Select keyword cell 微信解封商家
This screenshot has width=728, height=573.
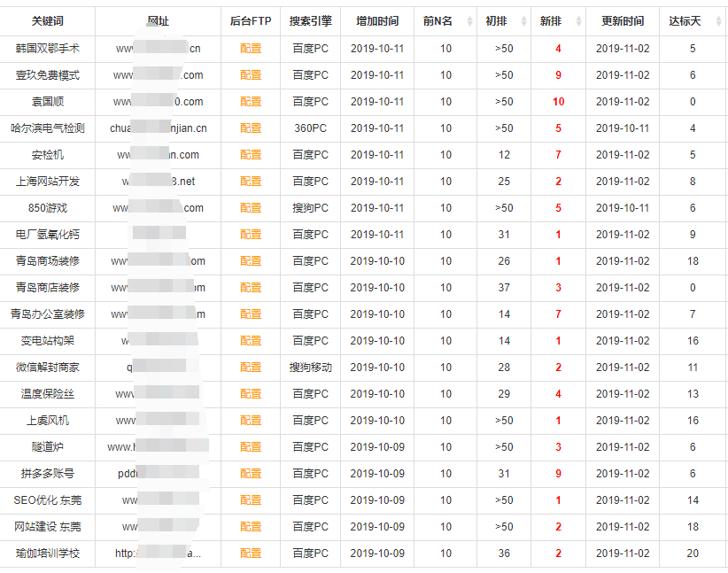click(47, 368)
